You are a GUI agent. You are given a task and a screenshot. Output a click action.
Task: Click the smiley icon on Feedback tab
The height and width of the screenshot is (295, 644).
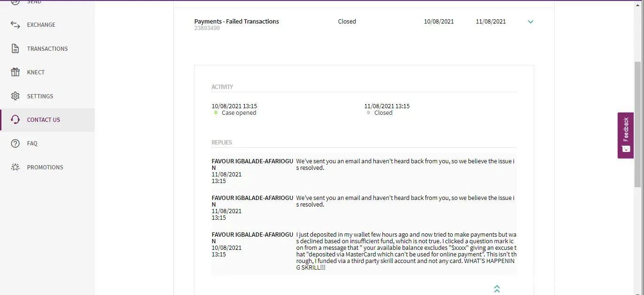pyautogui.click(x=626, y=149)
